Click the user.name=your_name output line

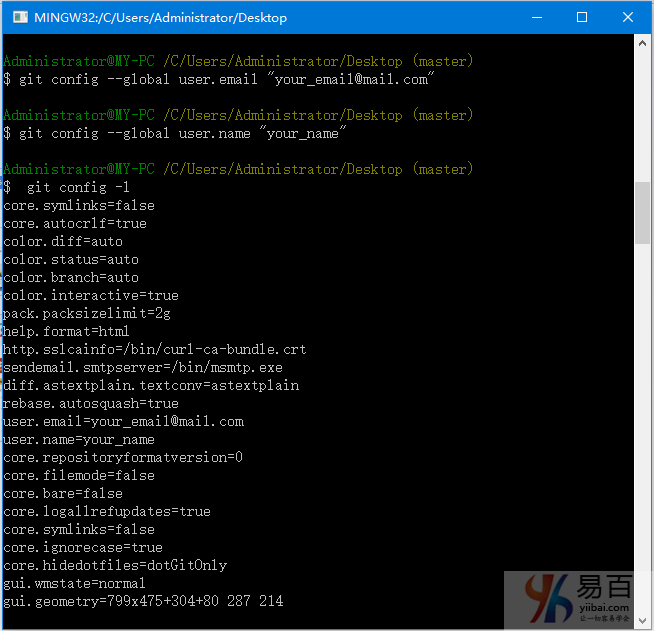pyautogui.click(x=80, y=439)
